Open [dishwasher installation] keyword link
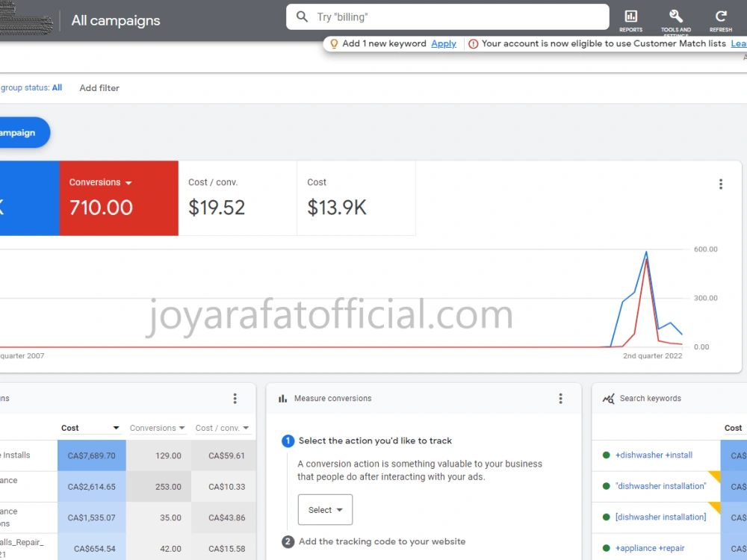Screen dimensions: 747x560 [661, 517]
